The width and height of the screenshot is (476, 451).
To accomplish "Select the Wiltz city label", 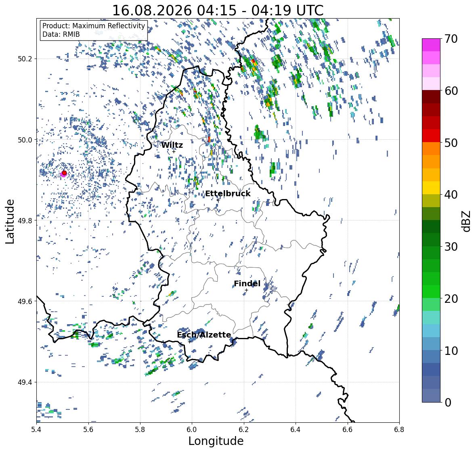I will click(172, 145).
